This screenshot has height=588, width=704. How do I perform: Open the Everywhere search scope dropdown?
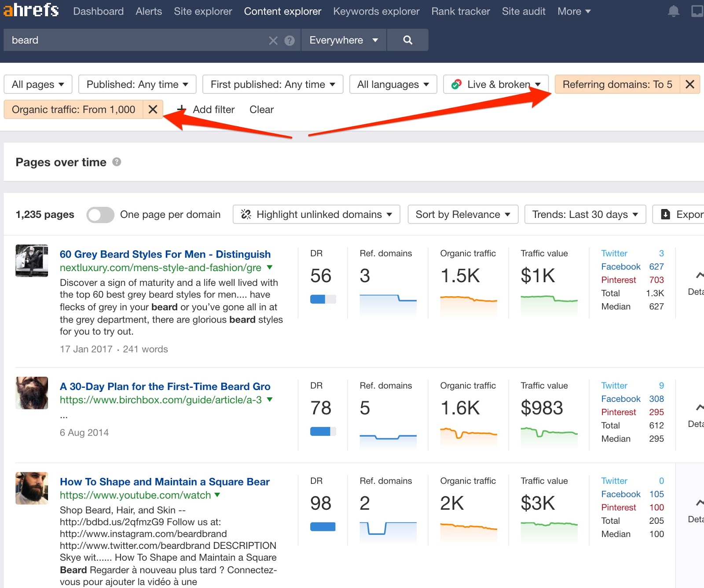343,40
